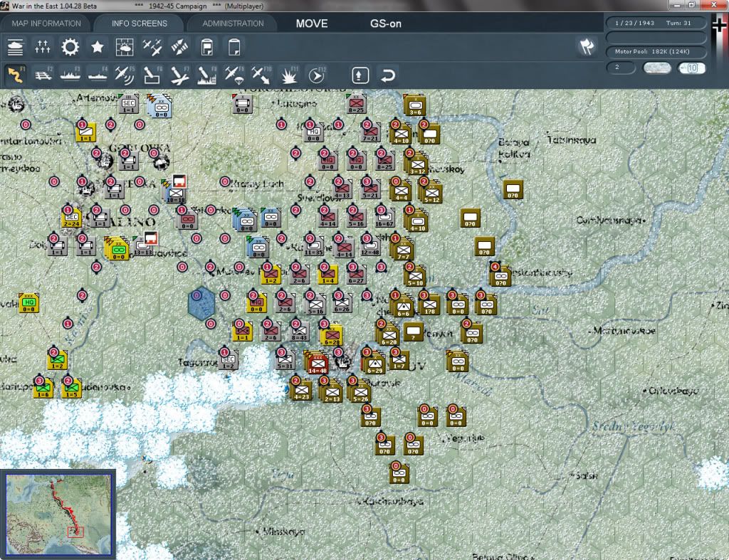This screenshot has height=560, width=729.
Task: Click the star icon in info screens
Action: [97, 47]
